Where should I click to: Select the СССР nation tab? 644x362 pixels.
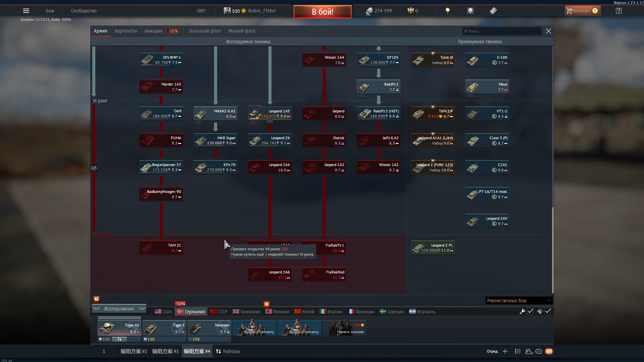pos(219,312)
